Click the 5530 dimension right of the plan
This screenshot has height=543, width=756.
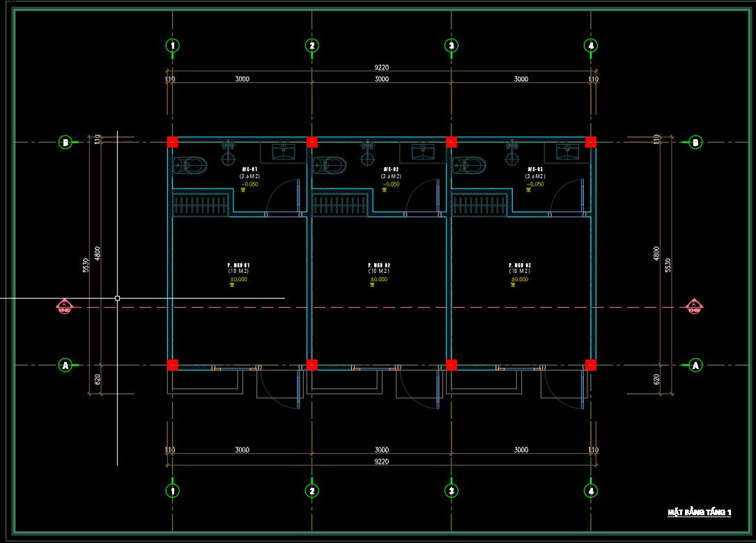point(668,265)
